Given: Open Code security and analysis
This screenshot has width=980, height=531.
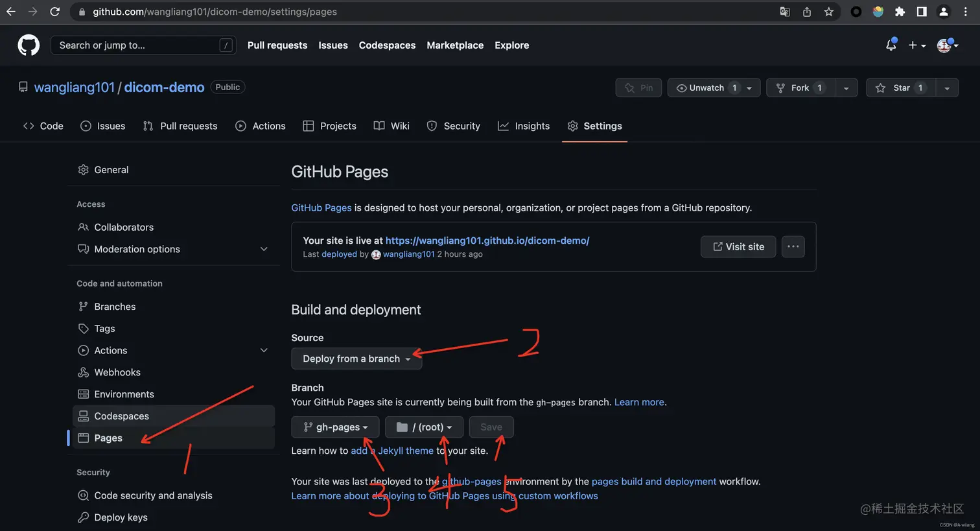Looking at the screenshot, I should [x=174, y=495].
